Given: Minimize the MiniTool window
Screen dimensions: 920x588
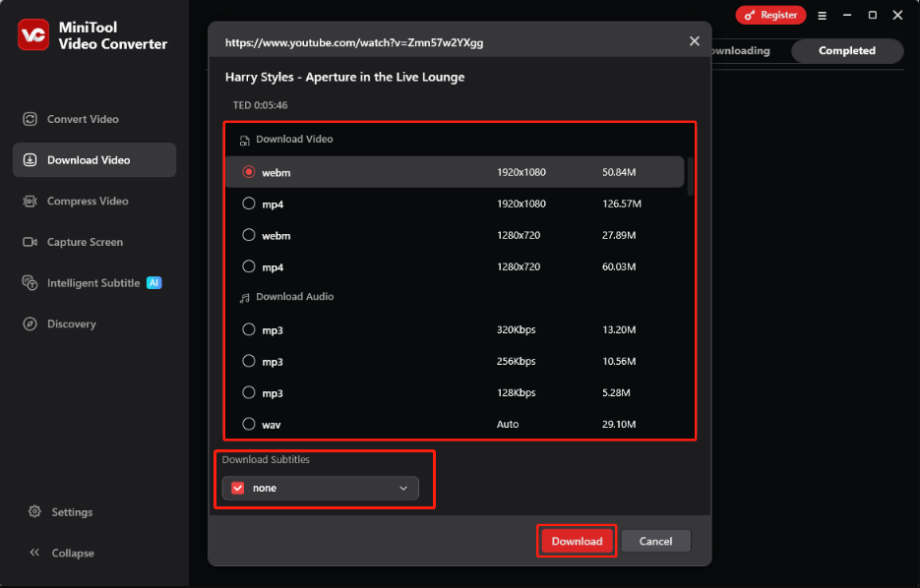Looking at the screenshot, I should click(846, 16).
